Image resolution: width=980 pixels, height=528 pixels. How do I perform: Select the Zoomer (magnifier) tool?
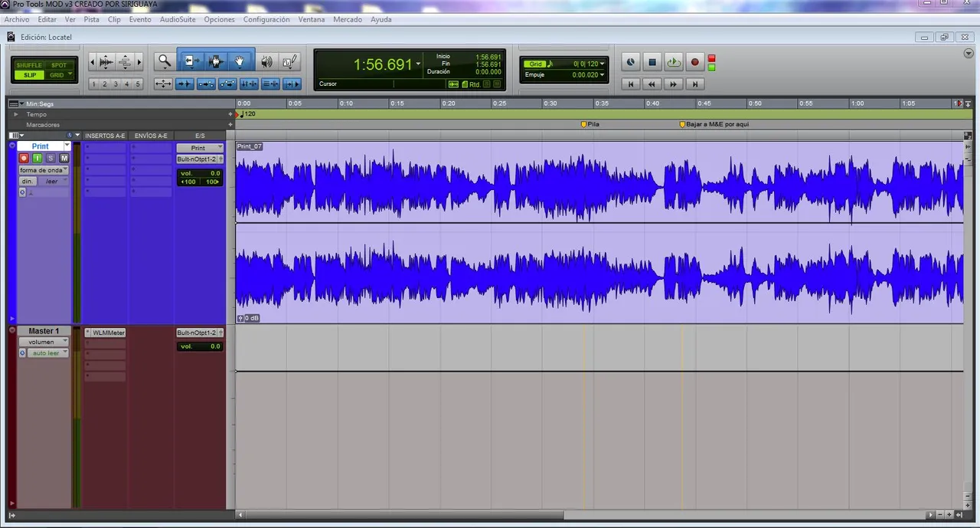[x=164, y=61]
